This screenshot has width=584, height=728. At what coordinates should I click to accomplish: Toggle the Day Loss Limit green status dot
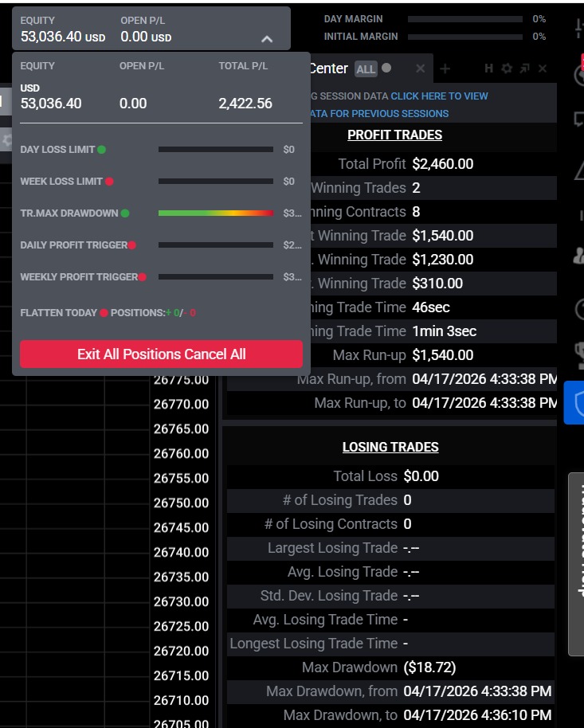coord(101,150)
